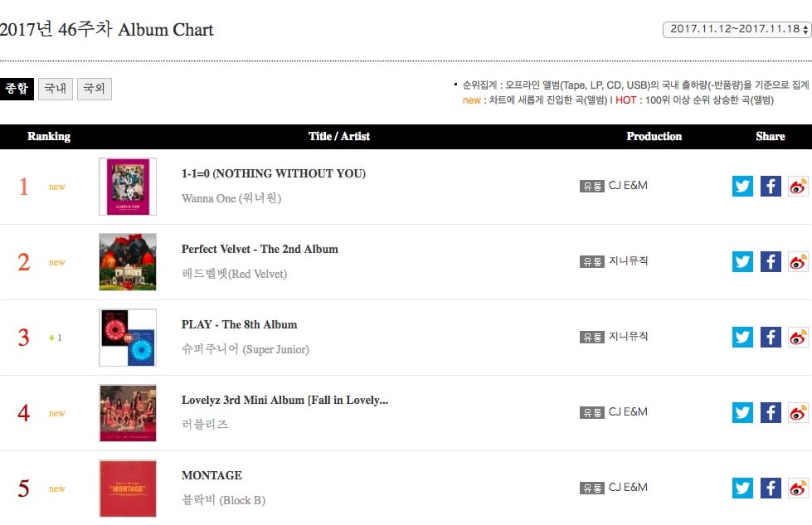Click Perfect Velvet - The 2nd Album title
Viewport: 812px width, 525px height.
tap(260, 249)
